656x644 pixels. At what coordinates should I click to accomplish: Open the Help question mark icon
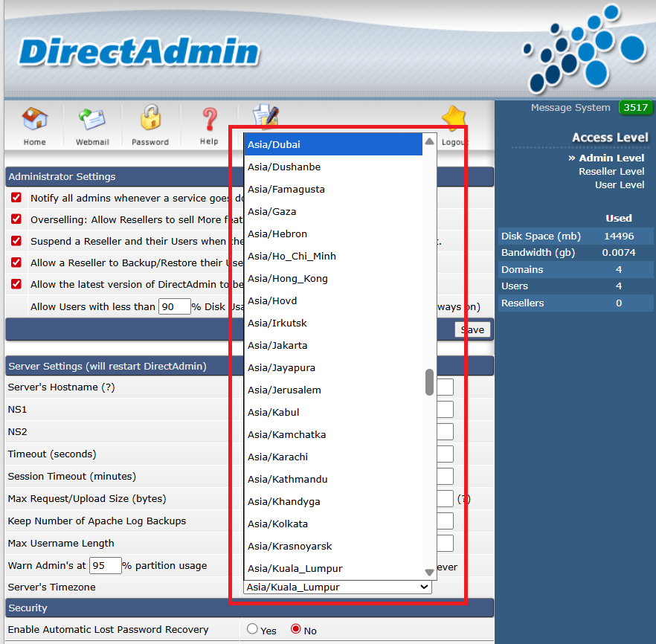[209, 120]
